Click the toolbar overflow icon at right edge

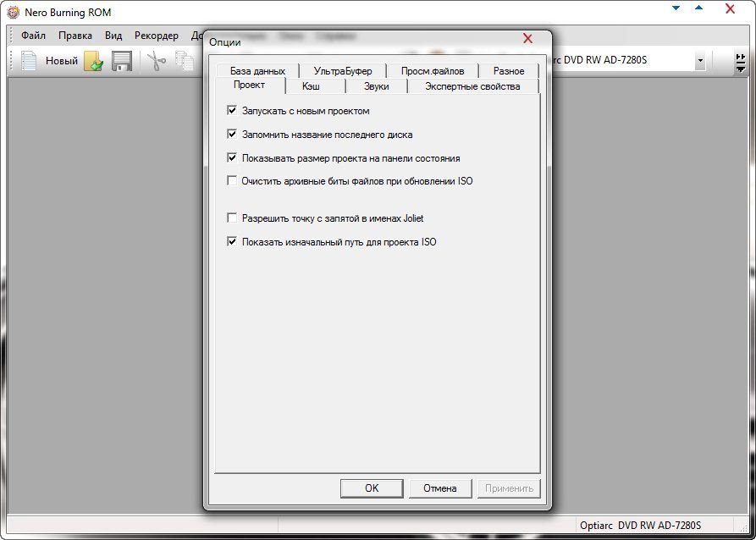point(741,61)
